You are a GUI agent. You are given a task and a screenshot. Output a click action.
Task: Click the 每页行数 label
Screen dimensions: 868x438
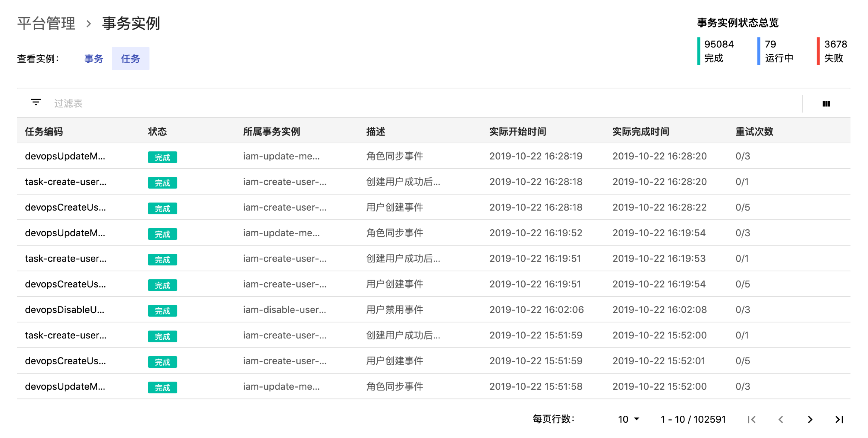[553, 419]
